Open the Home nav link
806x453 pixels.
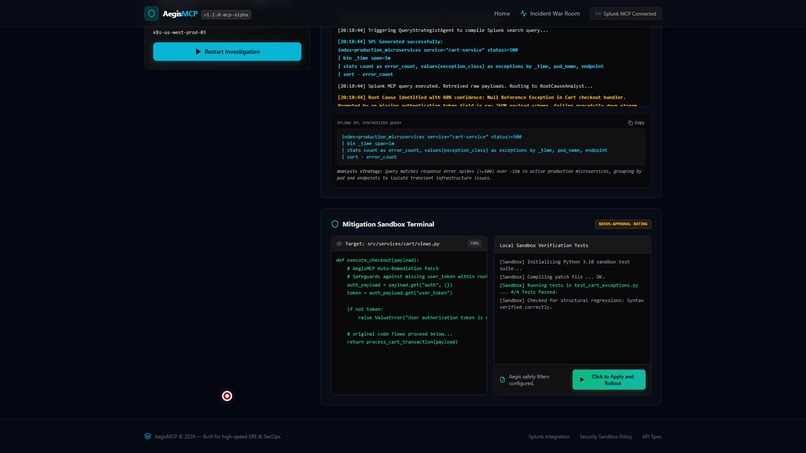point(502,13)
